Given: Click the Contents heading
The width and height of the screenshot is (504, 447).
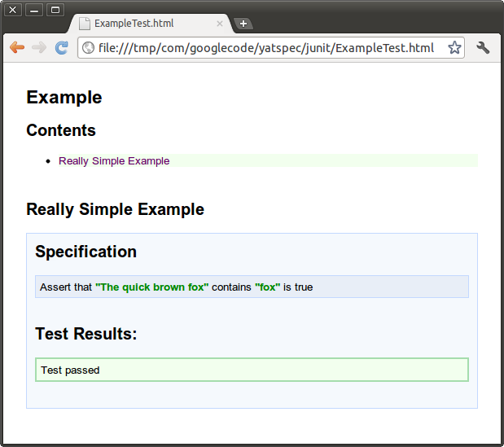Looking at the screenshot, I should (61, 130).
